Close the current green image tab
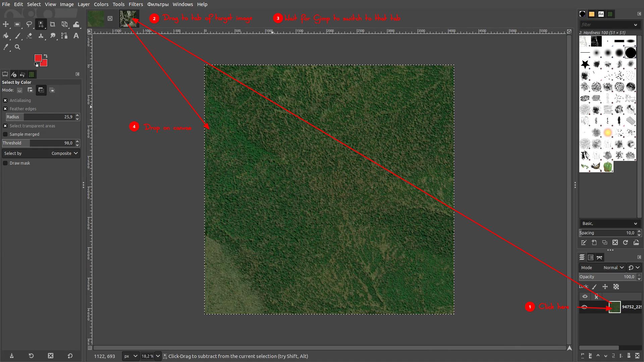This screenshot has width=644, height=362. coord(110,18)
